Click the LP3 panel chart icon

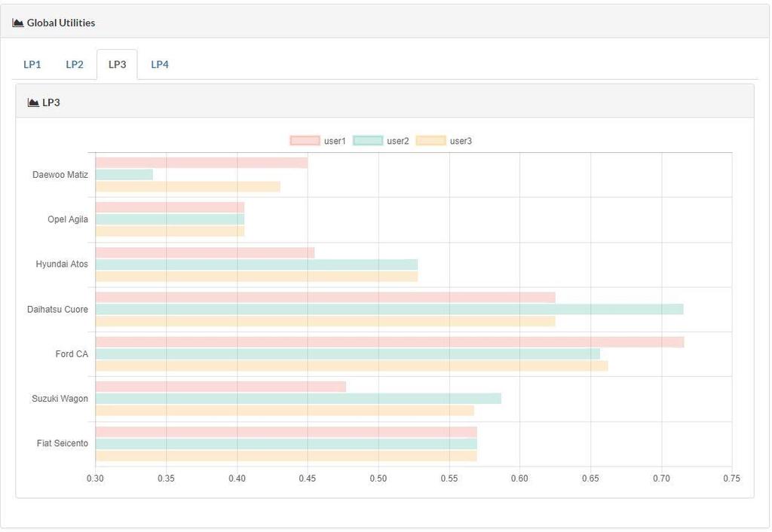click(33, 102)
